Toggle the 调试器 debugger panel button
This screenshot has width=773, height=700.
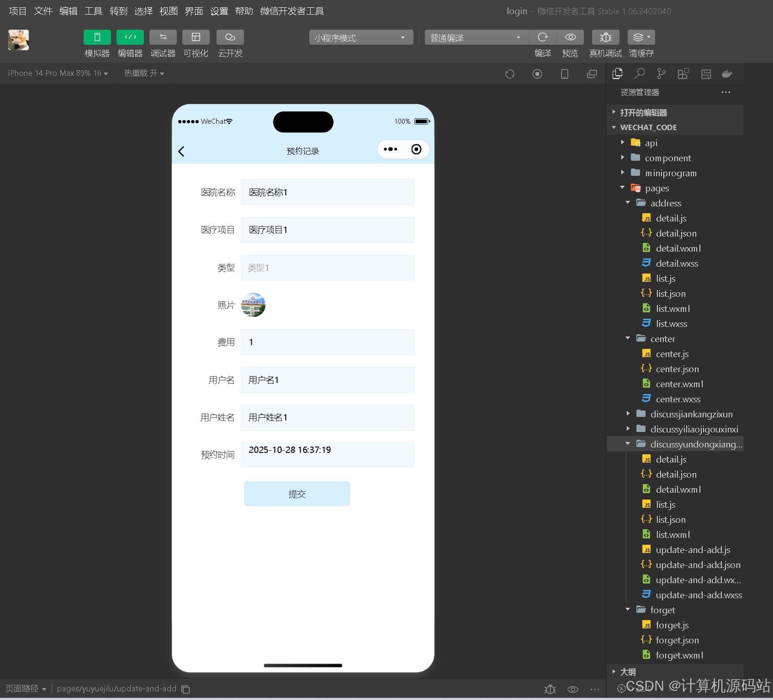click(x=163, y=37)
